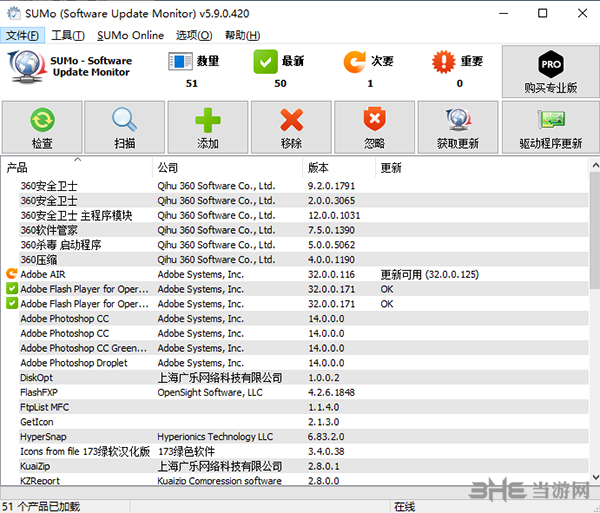Click the red X 移除 button
Screen dimensions: 600x513
click(291, 127)
